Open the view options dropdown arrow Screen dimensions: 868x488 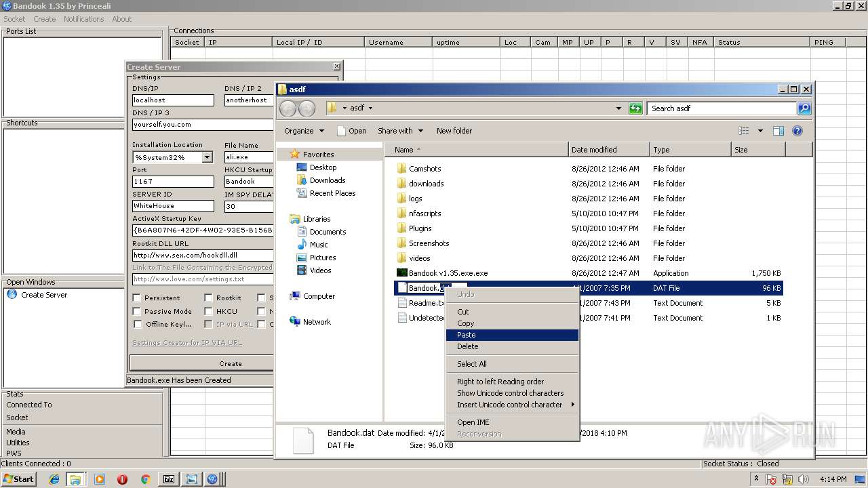point(760,131)
